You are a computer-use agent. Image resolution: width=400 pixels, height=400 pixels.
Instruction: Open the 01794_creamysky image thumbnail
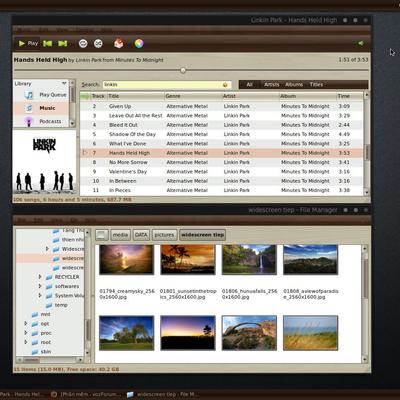[x=127, y=260]
